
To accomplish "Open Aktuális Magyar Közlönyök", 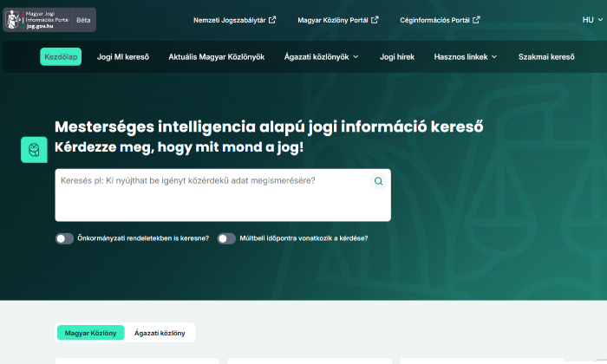I will point(217,57).
